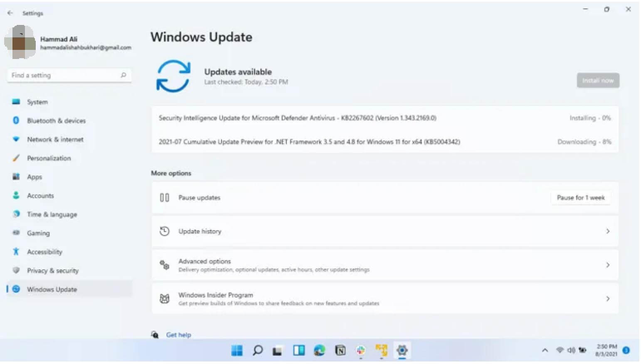Screen dimensions: 641x364
Task: Select Accounts in the sidebar
Action: pos(40,196)
